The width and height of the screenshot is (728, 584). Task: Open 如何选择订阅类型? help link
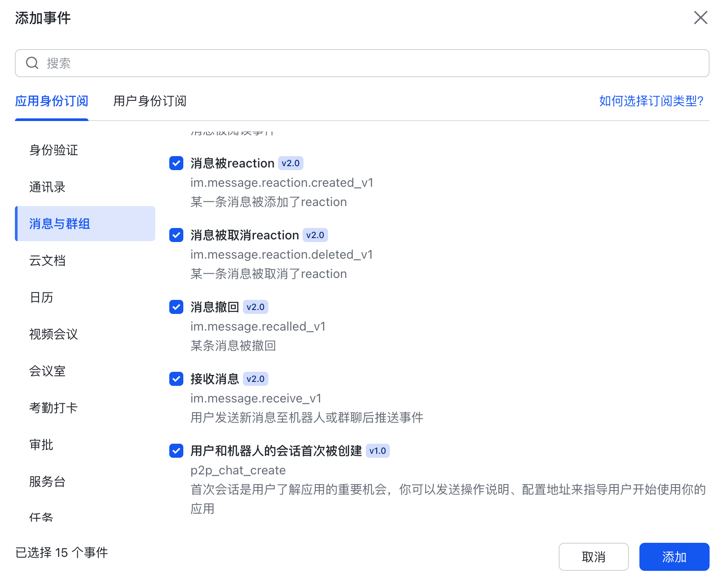pos(651,101)
